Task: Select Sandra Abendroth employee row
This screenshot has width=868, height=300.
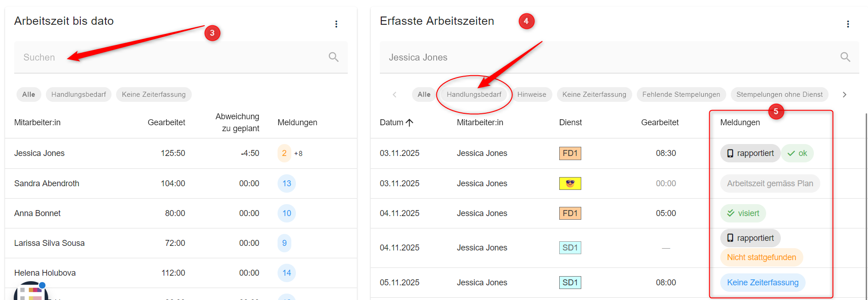Action: [181, 183]
